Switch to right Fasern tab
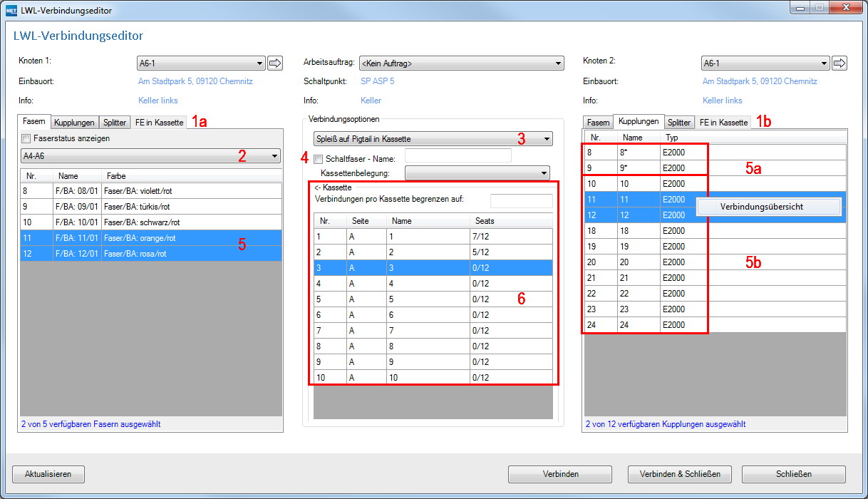Screen dimensions: 868x499 click(x=598, y=123)
